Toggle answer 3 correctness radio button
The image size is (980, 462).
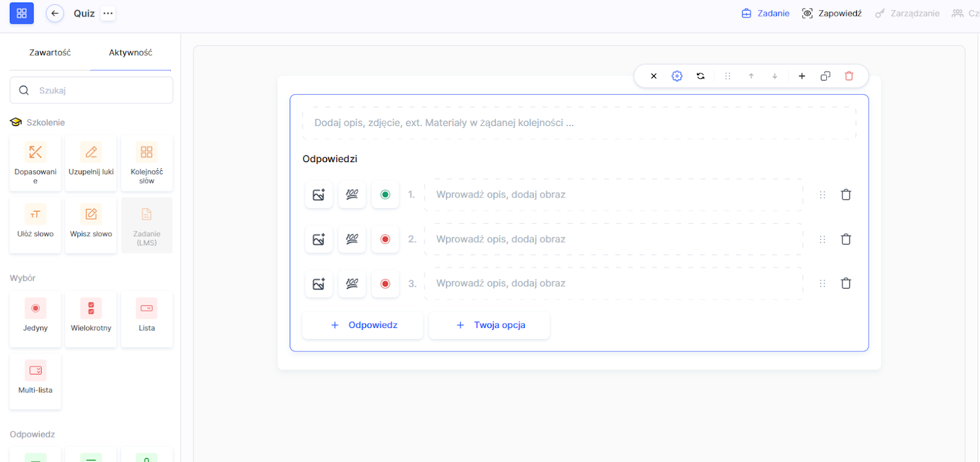[385, 283]
